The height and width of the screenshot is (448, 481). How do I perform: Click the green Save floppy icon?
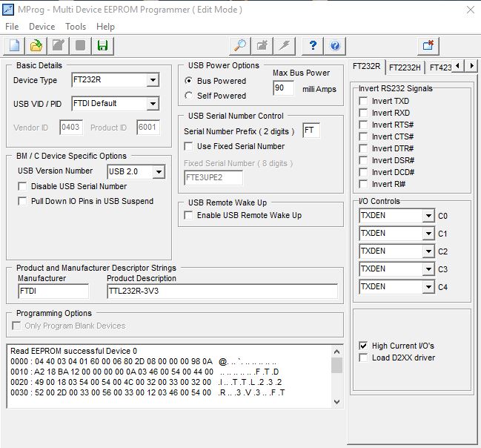point(103,46)
